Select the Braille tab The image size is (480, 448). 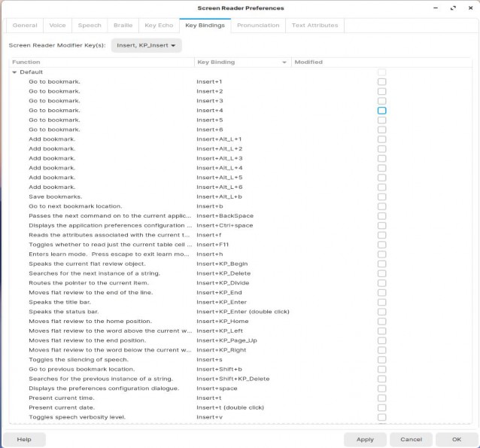(123, 26)
